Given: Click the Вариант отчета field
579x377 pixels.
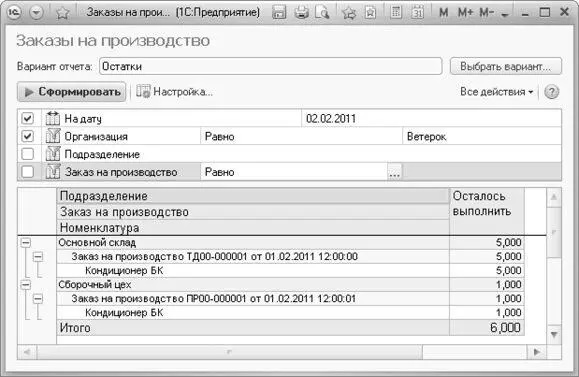Looking at the screenshot, I should pyautogui.click(x=270, y=66).
